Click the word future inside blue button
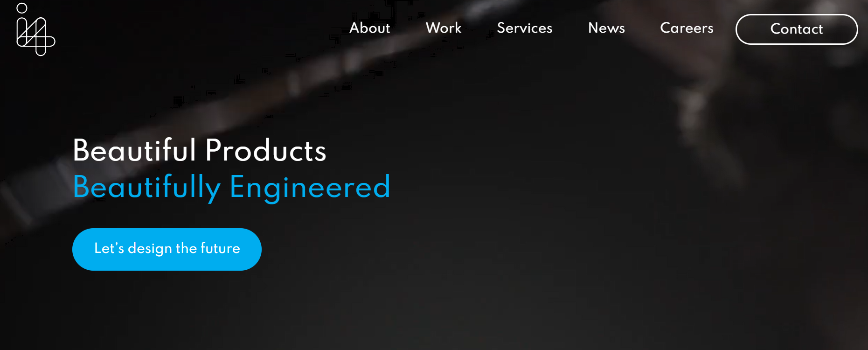The height and width of the screenshot is (350, 868). pos(220,248)
